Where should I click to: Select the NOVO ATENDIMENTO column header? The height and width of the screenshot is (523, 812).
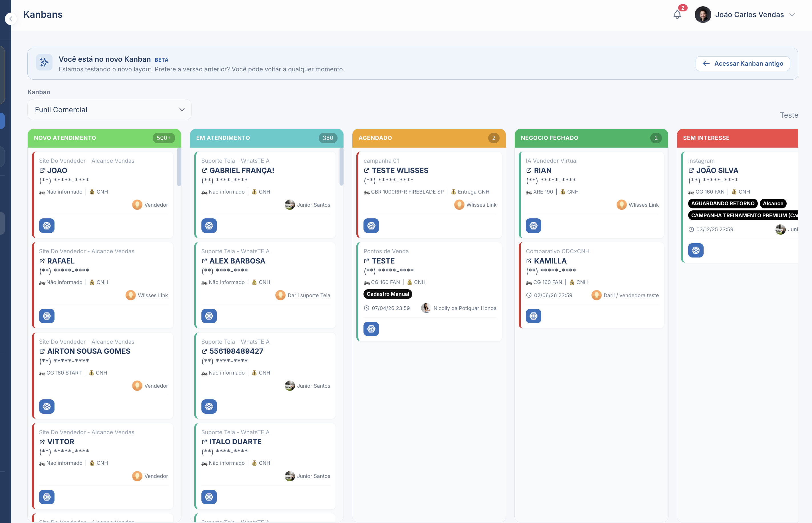click(104, 138)
